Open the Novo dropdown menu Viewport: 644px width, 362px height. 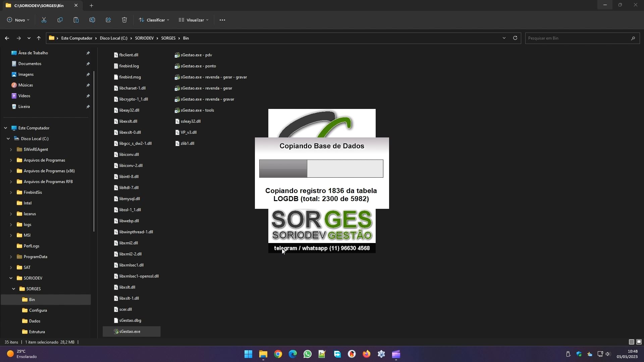point(18,20)
